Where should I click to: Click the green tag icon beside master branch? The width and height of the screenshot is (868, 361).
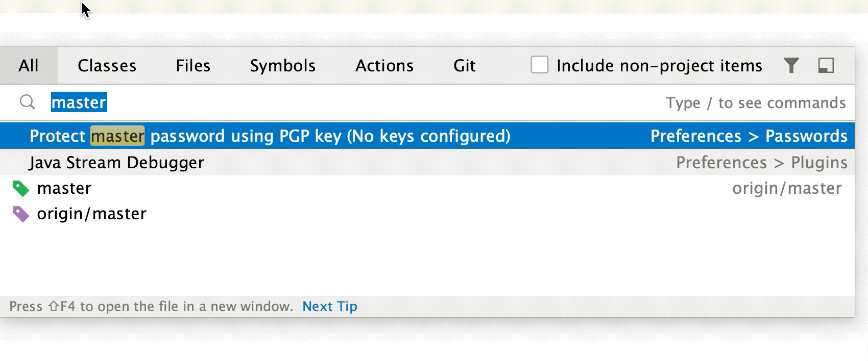tap(20, 188)
